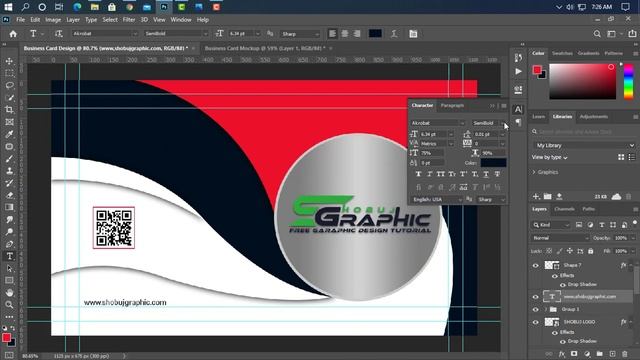The image size is (640, 360).
Task: Toggle Effects visibility under Shape 7
Action: [555, 276]
